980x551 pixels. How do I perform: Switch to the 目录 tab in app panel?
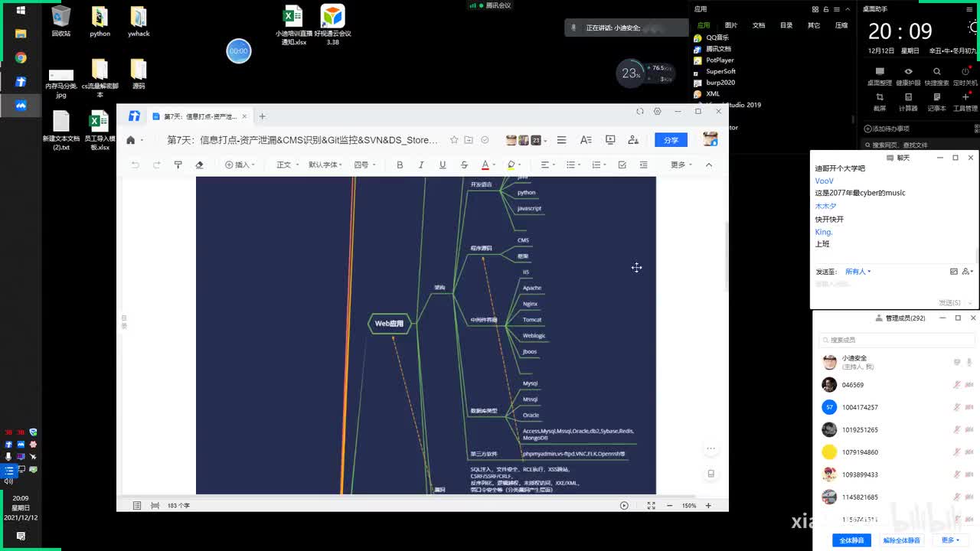[x=786, y=25]
